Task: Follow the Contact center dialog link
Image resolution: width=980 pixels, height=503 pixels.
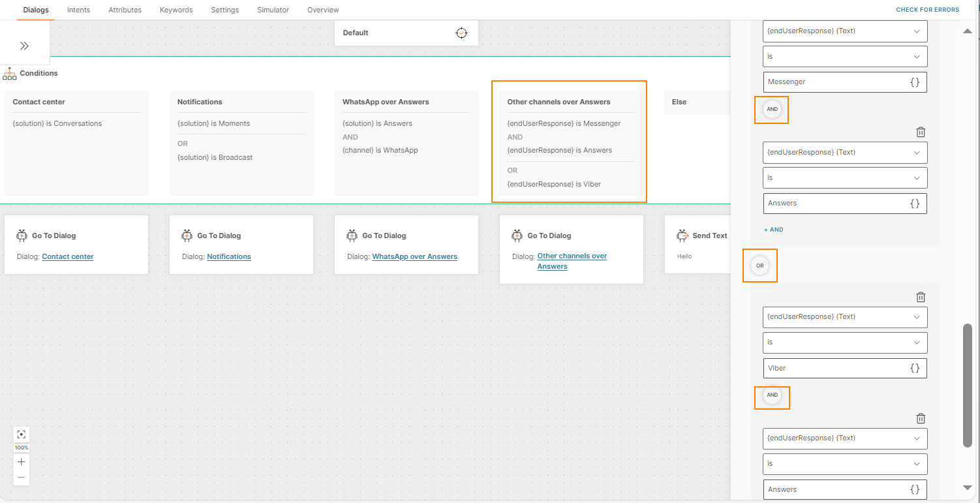Action: (x=68, y=256)
